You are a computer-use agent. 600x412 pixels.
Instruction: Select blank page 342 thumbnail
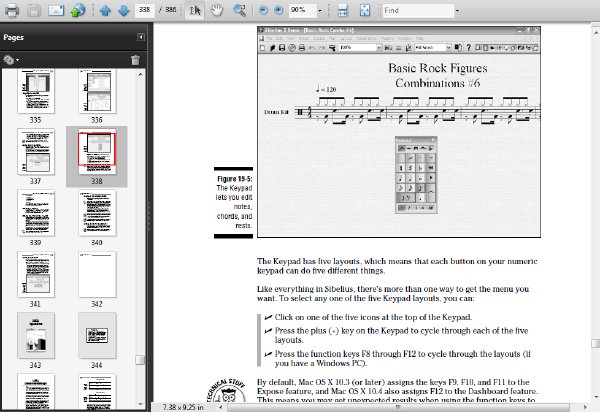pyautogui.click(x=97, y=275)
